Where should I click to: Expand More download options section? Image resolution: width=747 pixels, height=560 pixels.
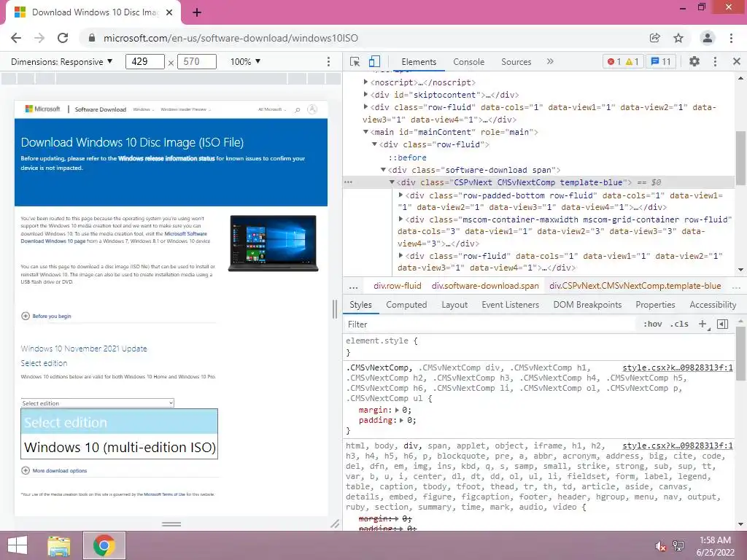54,470
